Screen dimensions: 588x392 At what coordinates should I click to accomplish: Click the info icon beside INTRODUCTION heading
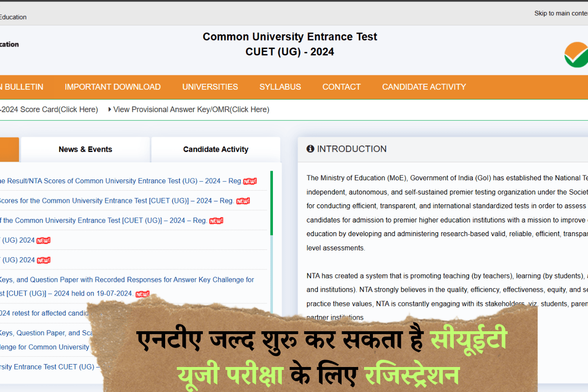[x=310, y=148]
